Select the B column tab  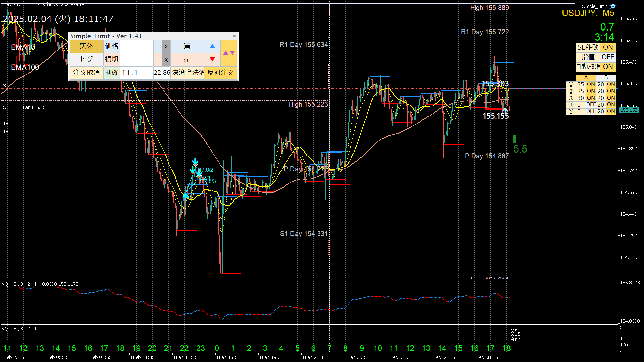pos(606,78)
